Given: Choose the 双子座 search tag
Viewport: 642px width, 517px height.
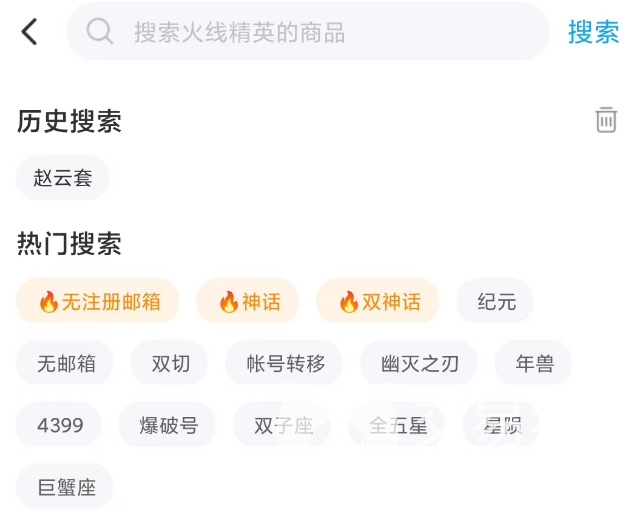Looking at the screenshot, I should (x=283, y=426).
